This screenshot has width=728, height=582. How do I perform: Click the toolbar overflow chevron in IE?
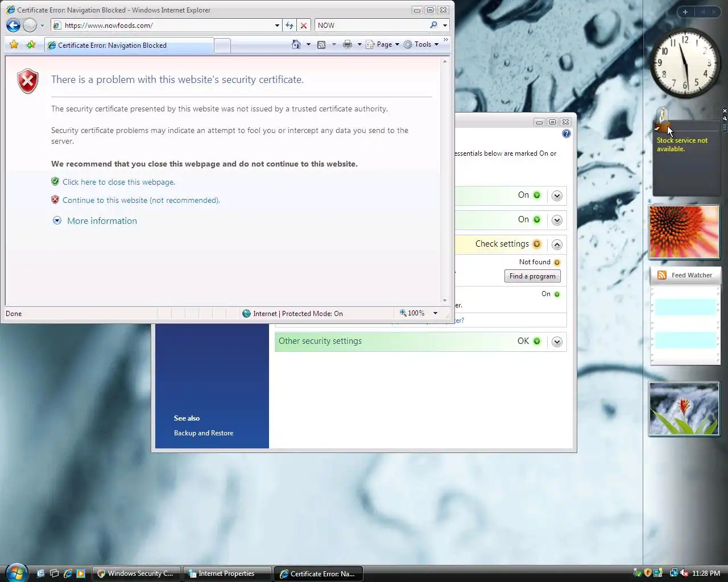(445, 40)
